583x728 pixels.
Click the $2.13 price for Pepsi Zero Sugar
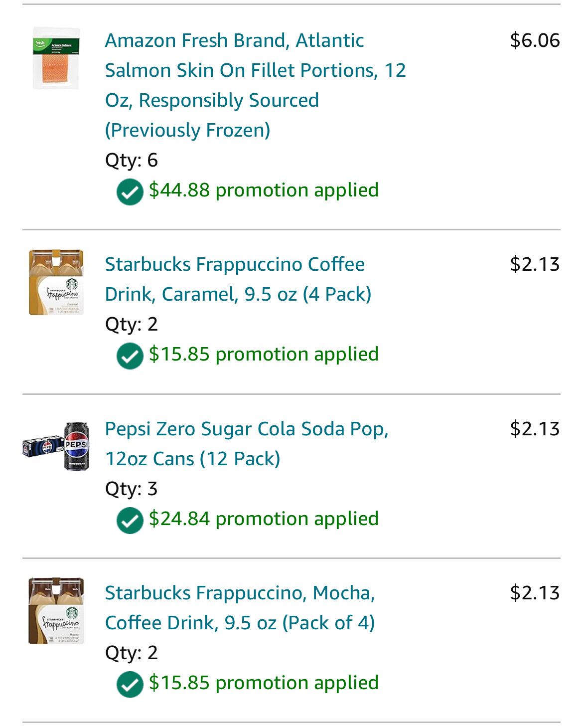click(x=535, y=429)
